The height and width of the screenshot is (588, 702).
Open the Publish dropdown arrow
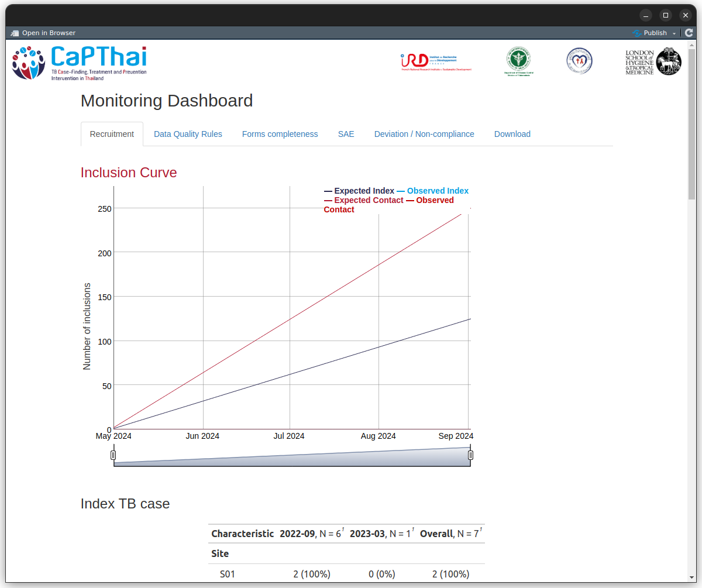[674, 33]
